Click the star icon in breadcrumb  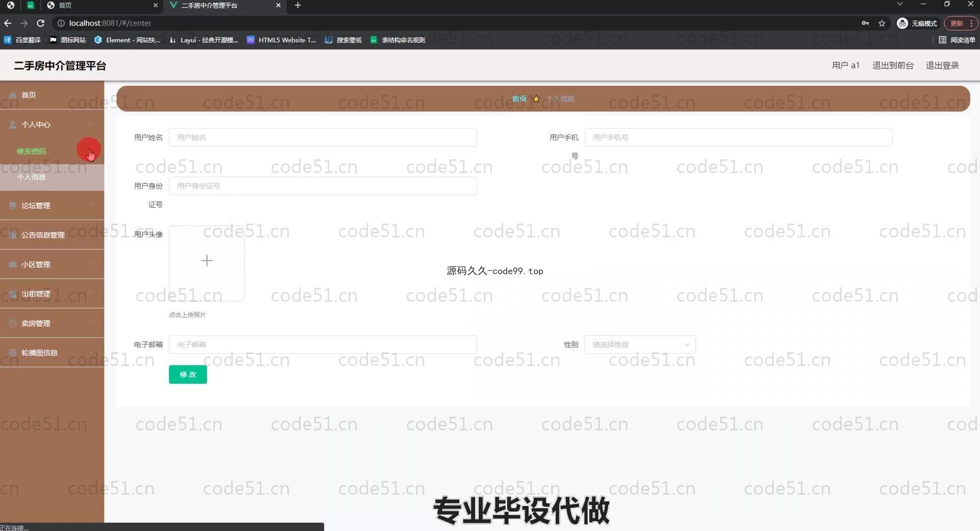pos(536,99)
